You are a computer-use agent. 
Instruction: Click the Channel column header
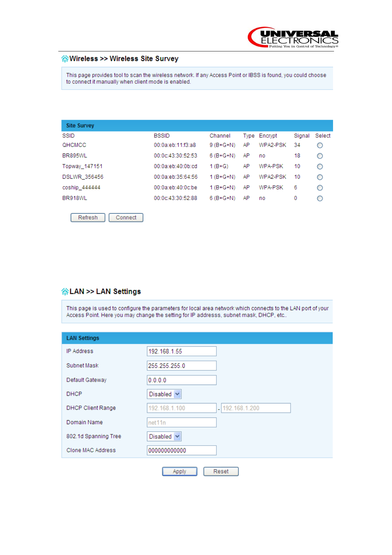pos(220,136)
